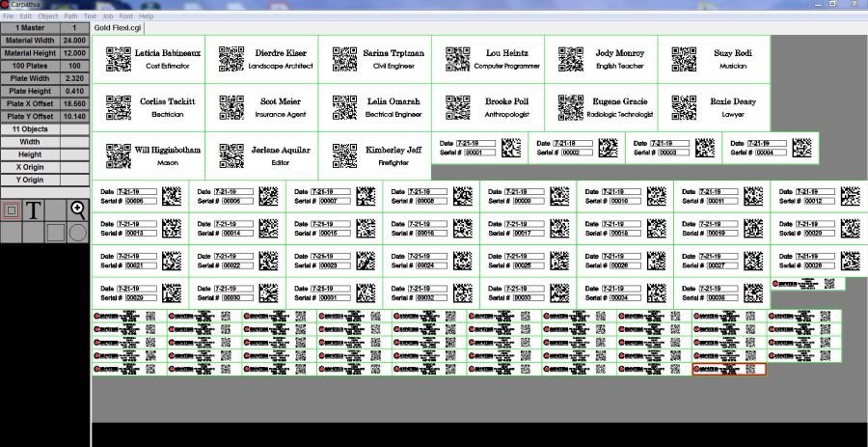Select the Jerlene Aquilar name plate
The image size is (868, 447).
tap(261, 155)
